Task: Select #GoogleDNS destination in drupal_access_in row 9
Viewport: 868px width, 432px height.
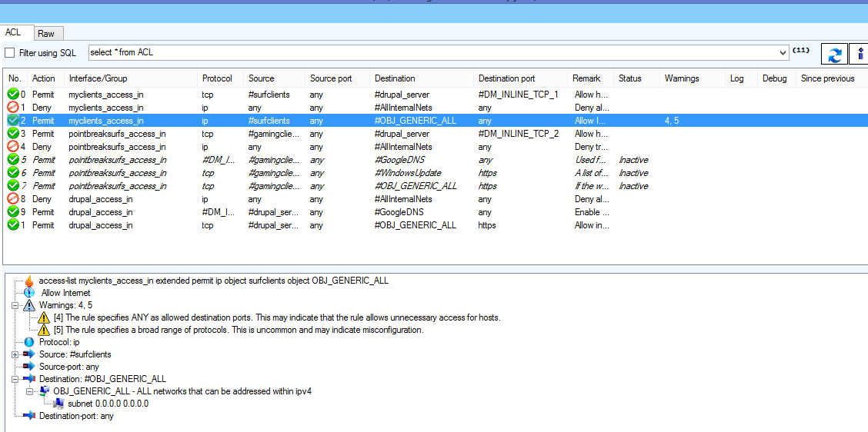Action: pyautogui.click(x=400, y=212)
